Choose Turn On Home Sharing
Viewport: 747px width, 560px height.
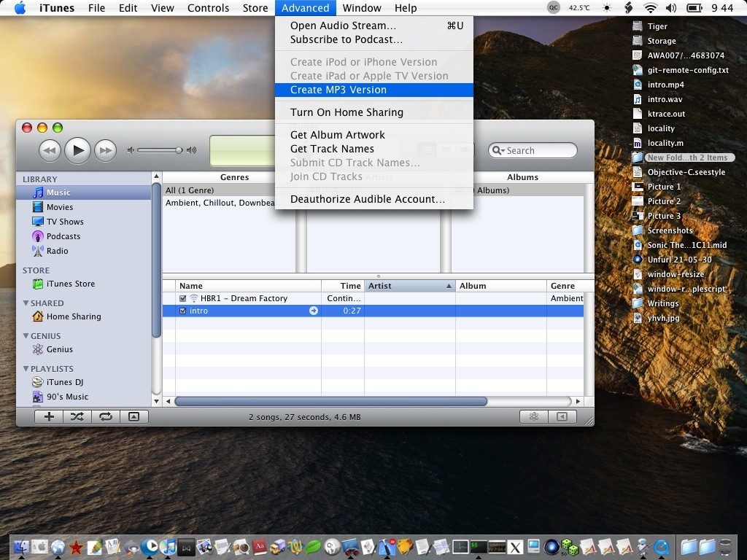[374, 112]
